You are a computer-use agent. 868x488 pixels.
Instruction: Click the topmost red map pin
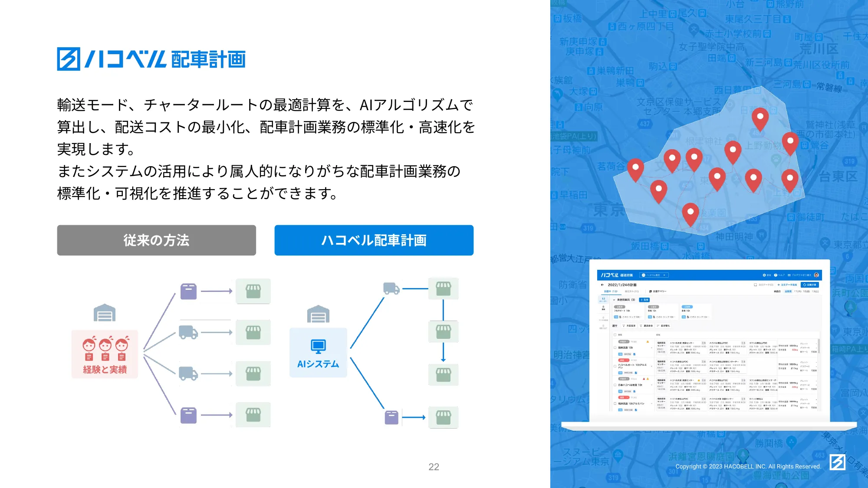(x=760, y=119)
